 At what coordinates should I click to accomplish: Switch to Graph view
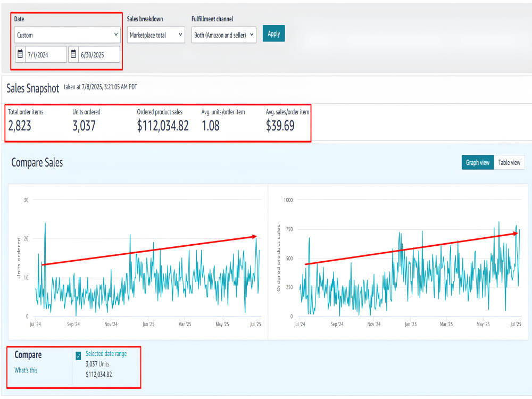[478, 162]
